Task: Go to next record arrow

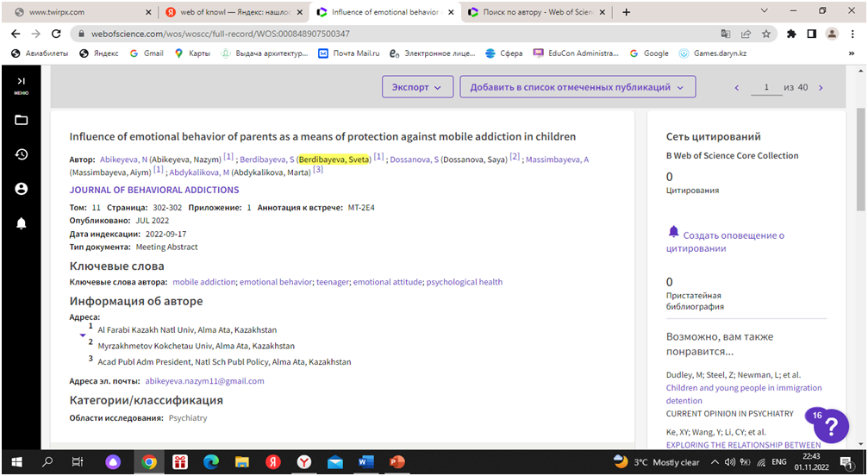Action: coord(821,87)
